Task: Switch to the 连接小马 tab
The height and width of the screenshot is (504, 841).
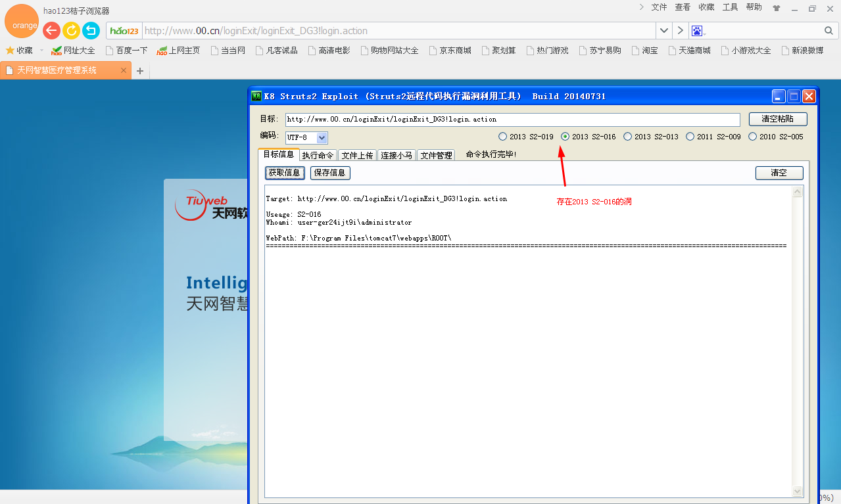Action: click(397, 155)
